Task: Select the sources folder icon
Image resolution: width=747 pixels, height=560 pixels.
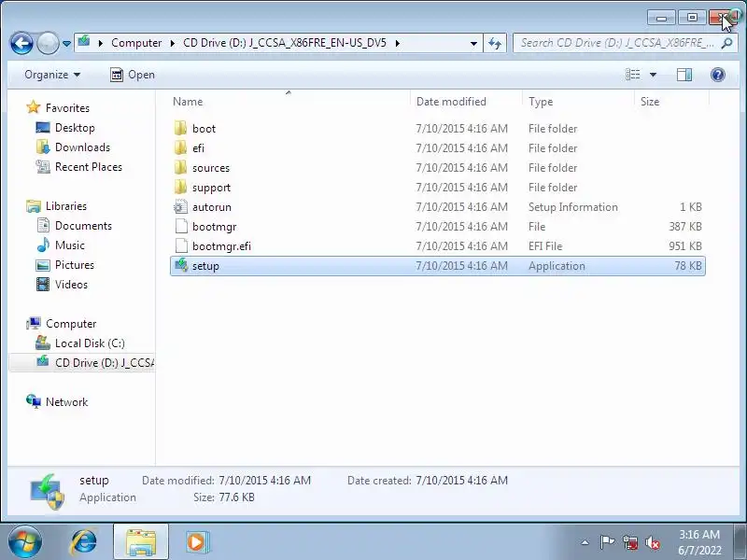Action: pos(180,167)
